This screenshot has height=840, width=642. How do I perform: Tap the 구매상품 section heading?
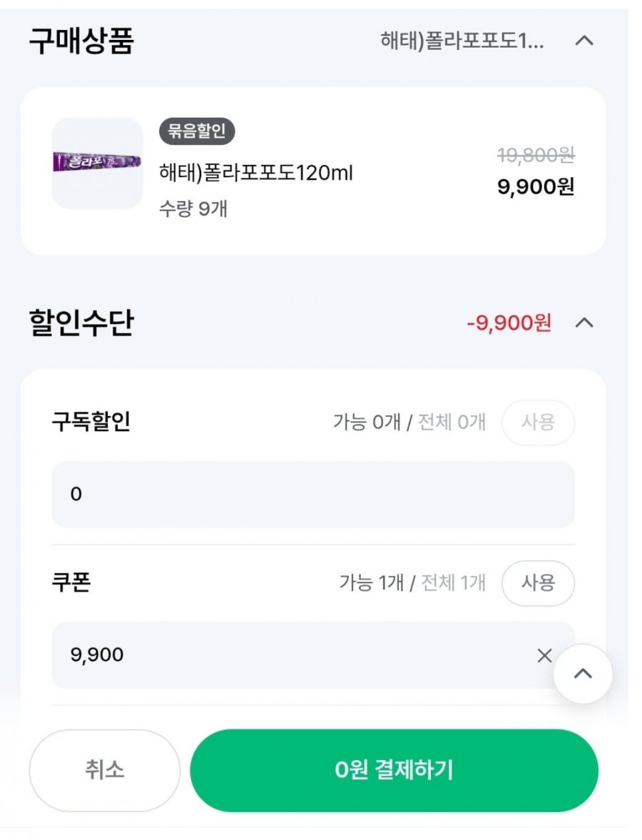pos(81,41)
